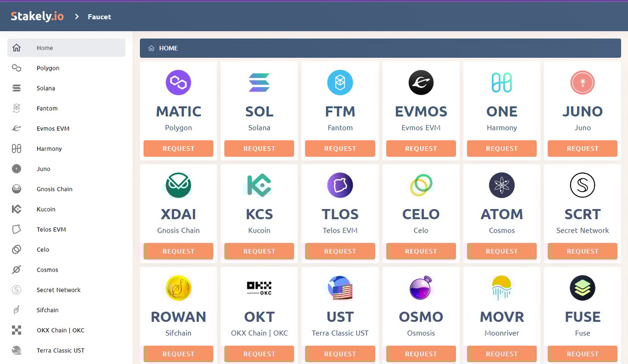Click the MOVR Moonriver logo

pos(502,288)
